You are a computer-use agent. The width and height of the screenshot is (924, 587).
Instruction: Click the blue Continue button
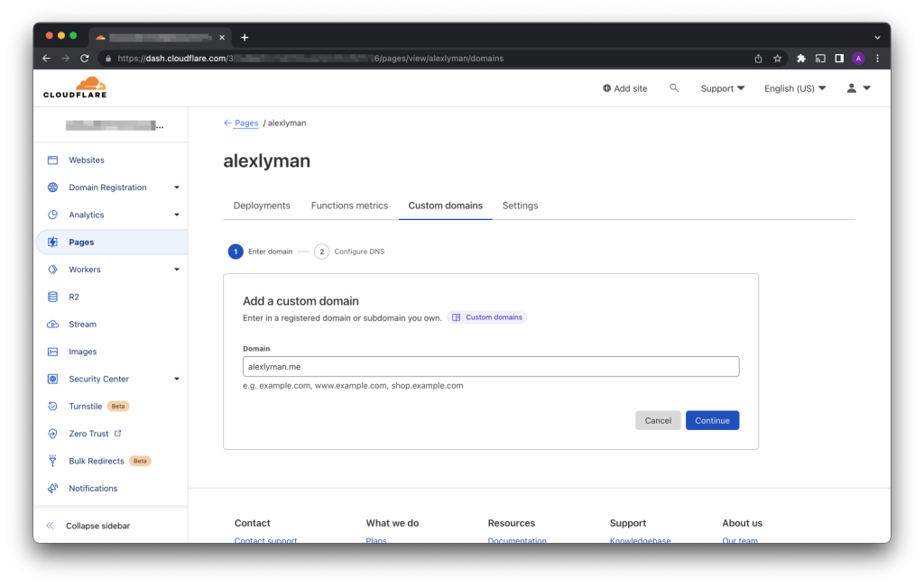point(712,420)
